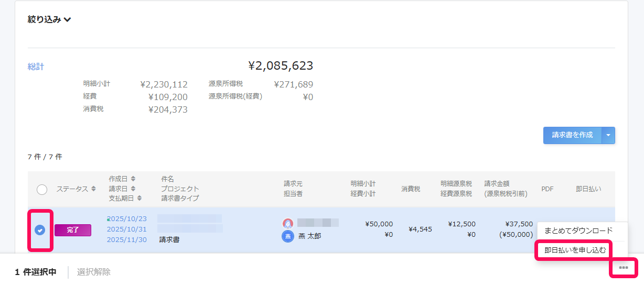Toggle the select-all checkbox in table header

pos(42,189)
